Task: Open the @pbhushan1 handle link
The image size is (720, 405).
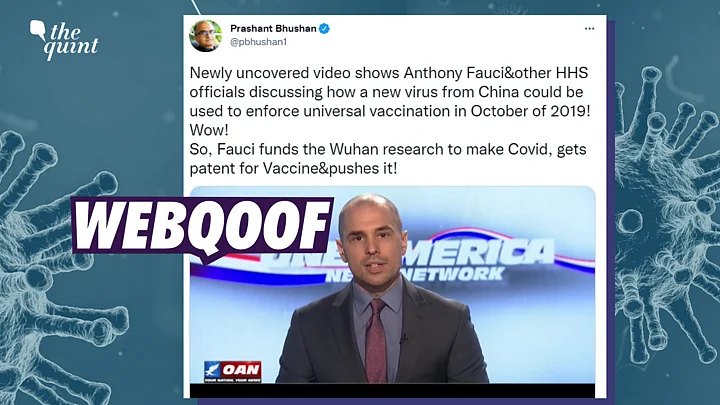Action: pyautogui.click(x=259, y=42)
